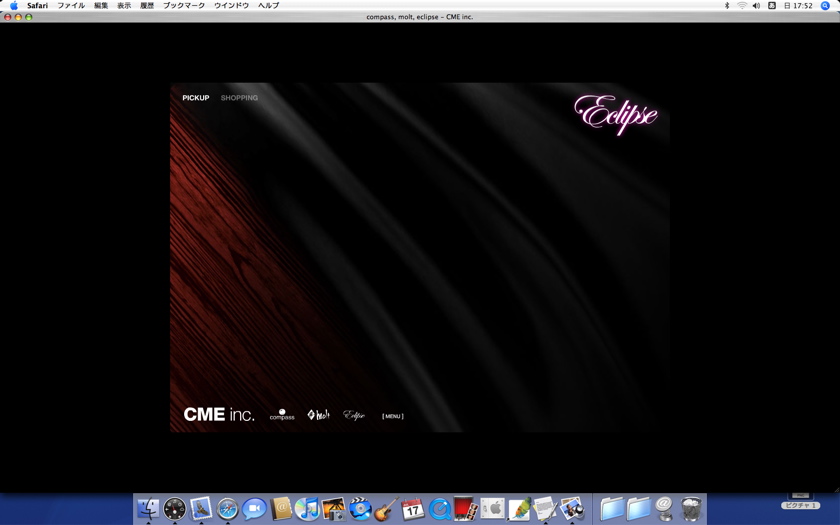Screen dimensions: 840x525
Task: Open the ヘルプ menu
Action: [268, 5]
